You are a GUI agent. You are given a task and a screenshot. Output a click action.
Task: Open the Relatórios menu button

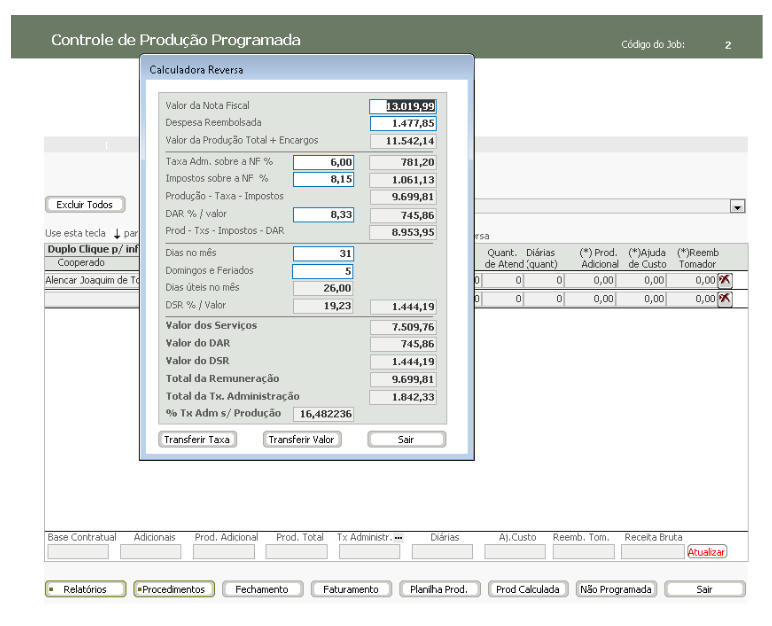pos(85,589)
